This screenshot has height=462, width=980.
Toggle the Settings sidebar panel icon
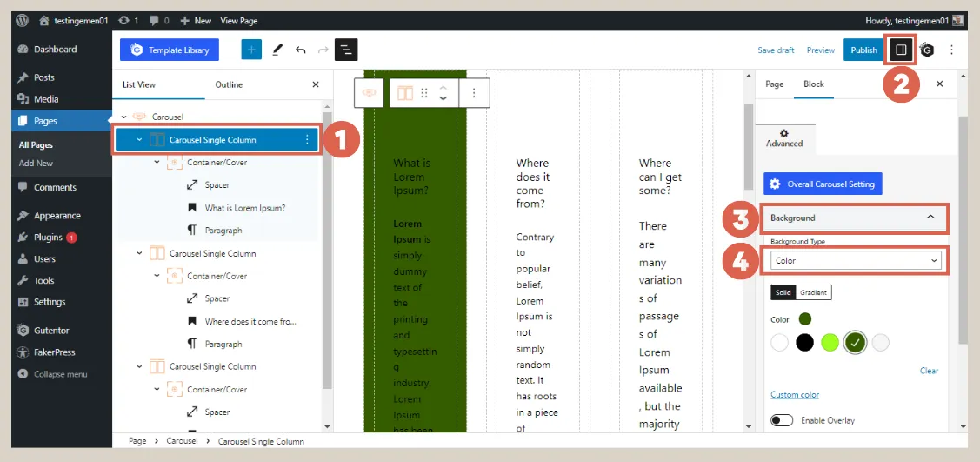click(x=901, y=50)
